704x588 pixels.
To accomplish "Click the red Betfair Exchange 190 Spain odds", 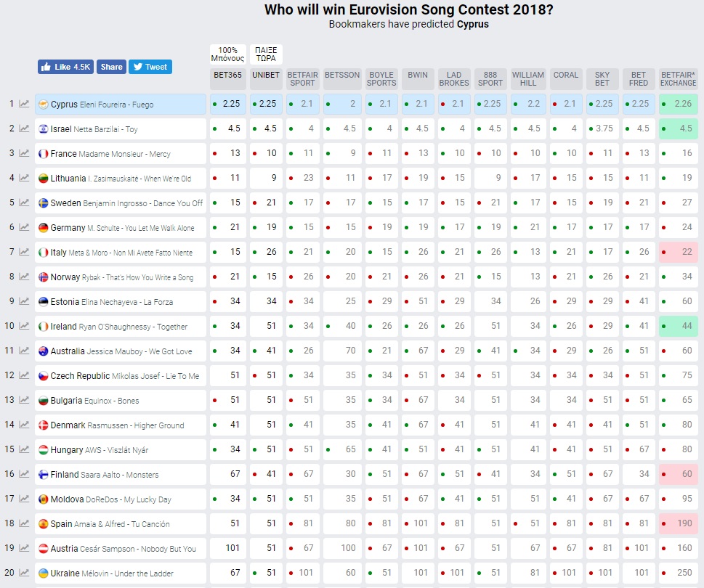I will point(678,524).
